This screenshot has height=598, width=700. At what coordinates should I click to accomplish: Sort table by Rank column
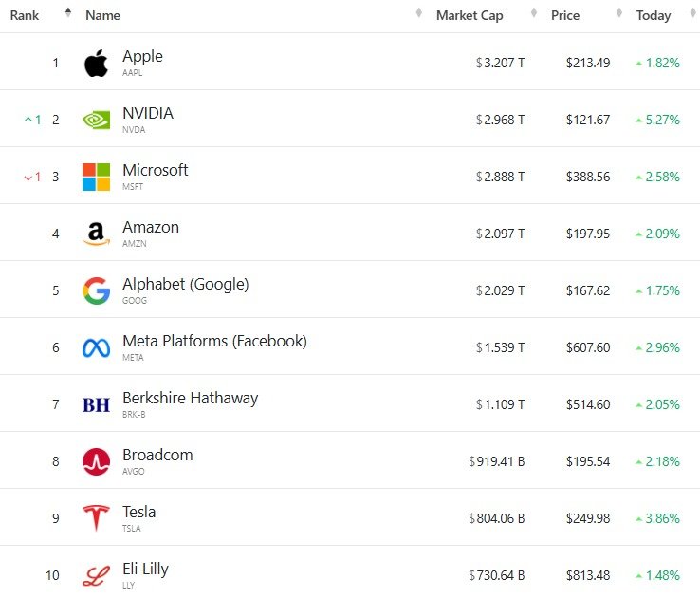click(25, 15)
